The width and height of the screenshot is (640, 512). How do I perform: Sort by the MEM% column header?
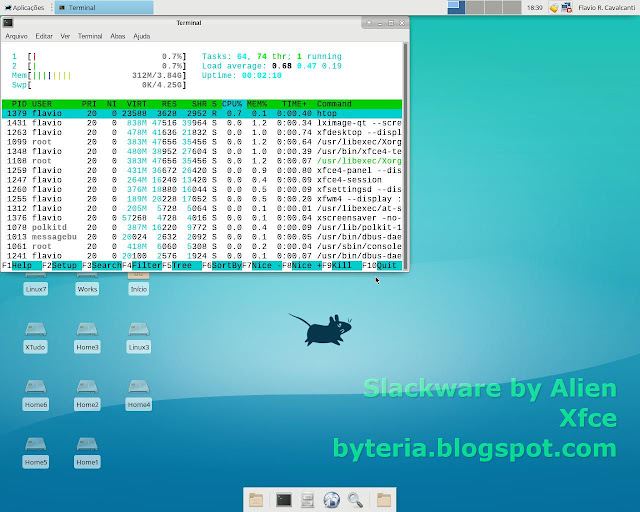click(x=257, y=104)
